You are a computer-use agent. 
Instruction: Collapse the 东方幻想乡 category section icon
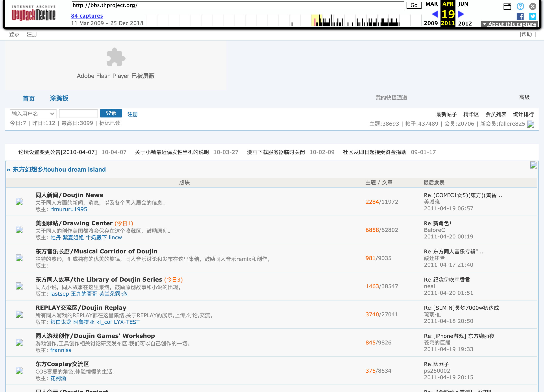pos(534,165)
